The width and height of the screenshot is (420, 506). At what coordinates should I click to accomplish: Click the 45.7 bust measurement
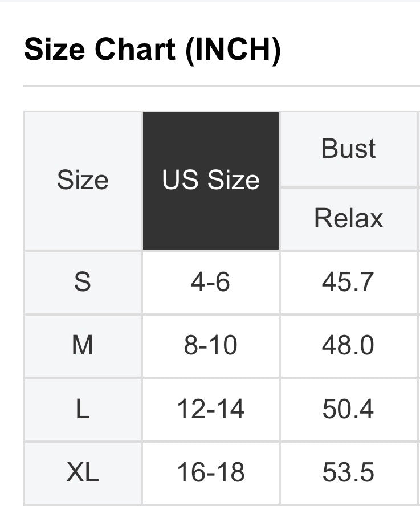[348, 282]
